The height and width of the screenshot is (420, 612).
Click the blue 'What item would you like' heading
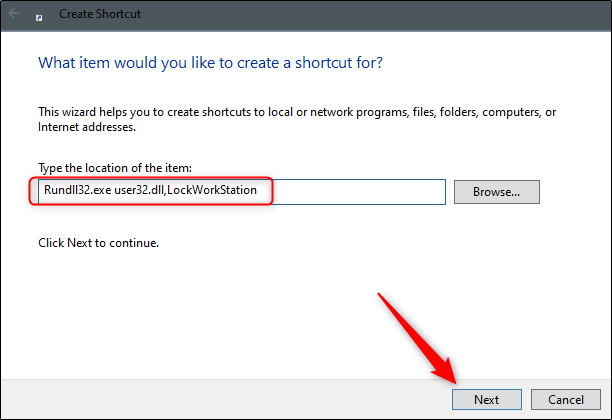(210, 63)
